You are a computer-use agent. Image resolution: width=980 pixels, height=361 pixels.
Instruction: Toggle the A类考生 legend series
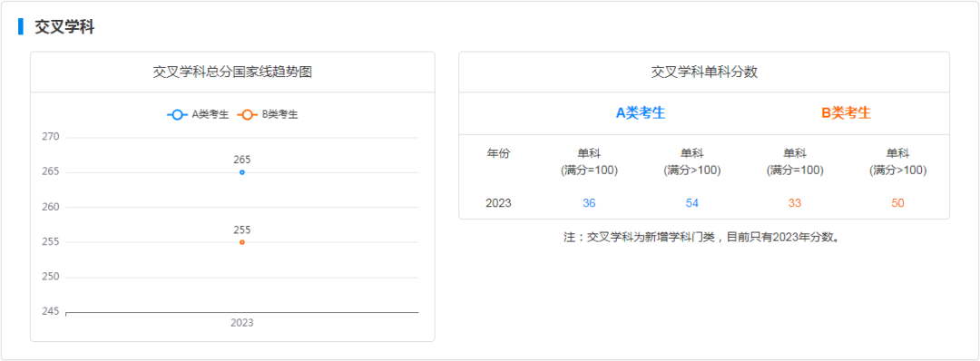(x=198, y=115)
